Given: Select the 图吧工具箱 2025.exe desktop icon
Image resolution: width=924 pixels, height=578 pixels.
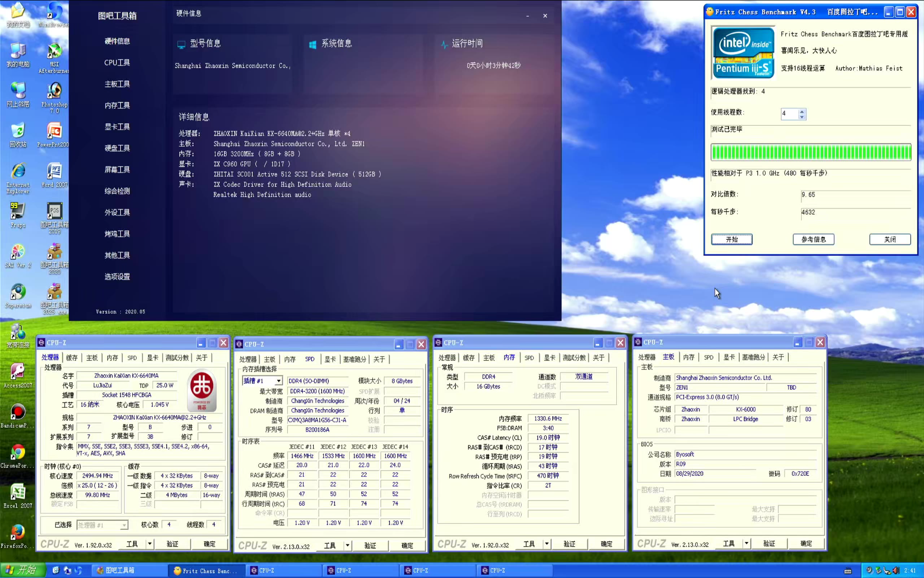Looking at the screenshot, I should (54, 298).
